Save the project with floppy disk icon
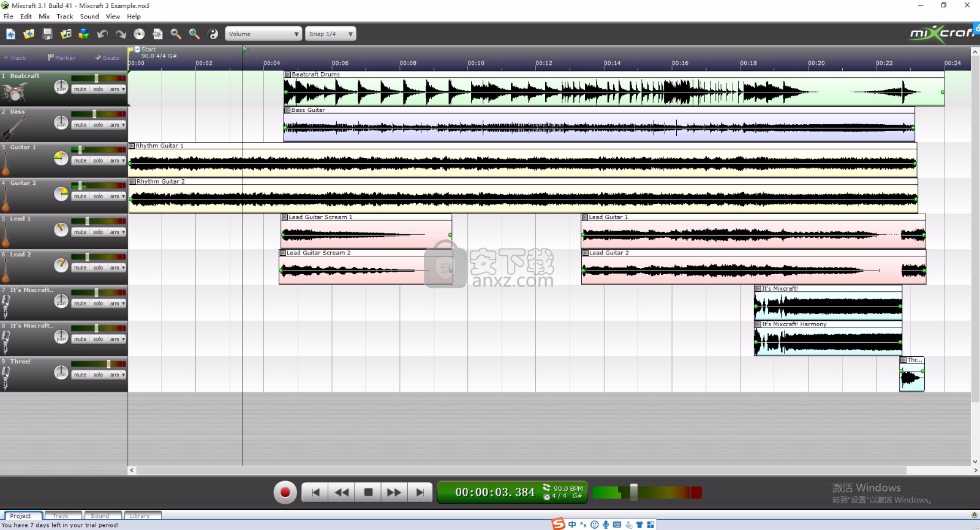980x530 pixels. (47, 34)
